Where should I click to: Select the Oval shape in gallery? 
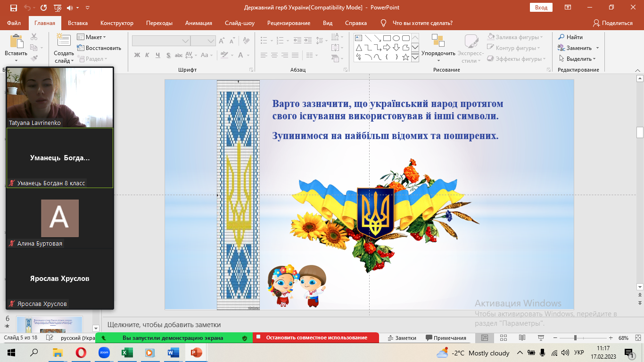coord(396,38)
